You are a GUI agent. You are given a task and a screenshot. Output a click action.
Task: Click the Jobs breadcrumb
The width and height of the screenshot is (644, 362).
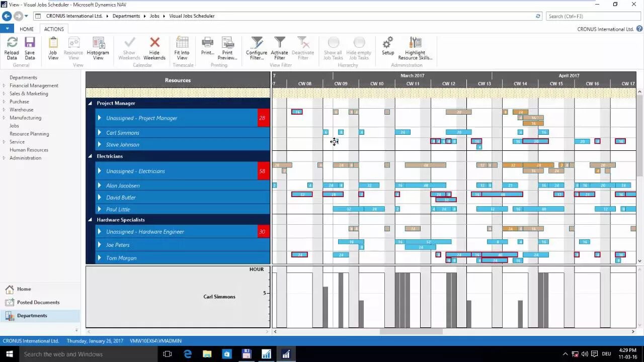coord(154,16)
